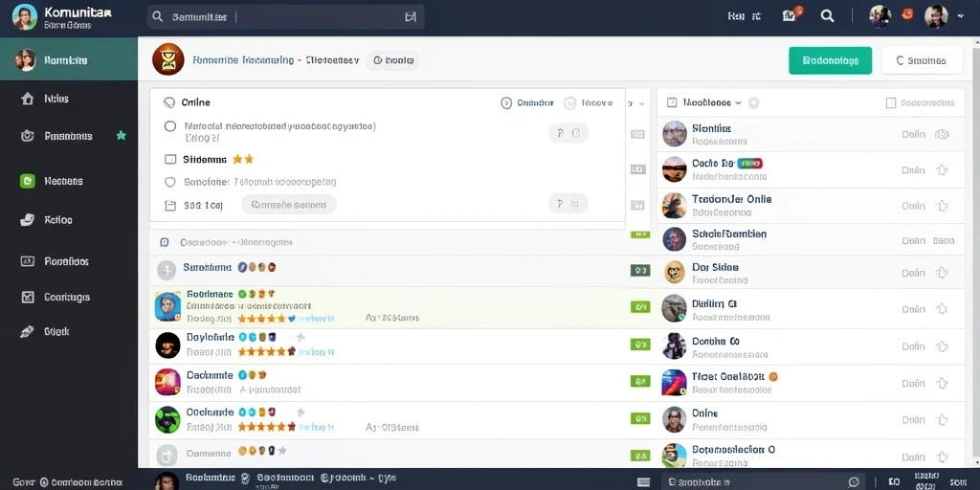The image size is (980, 490).
Task: Click the top search input field
Action: (x=285, y=17)
